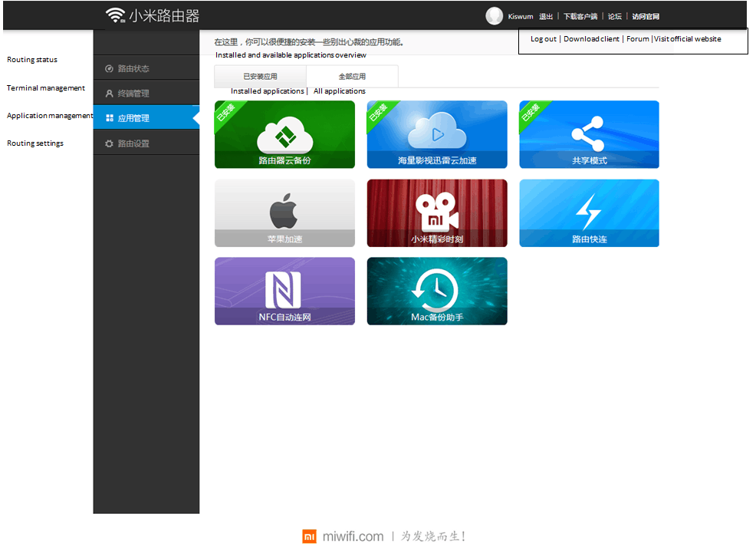This screenshot has height=550, width=756.
Task: Switch to the 已安装应用 installed apps tab
Action: (x=261, y=76)
